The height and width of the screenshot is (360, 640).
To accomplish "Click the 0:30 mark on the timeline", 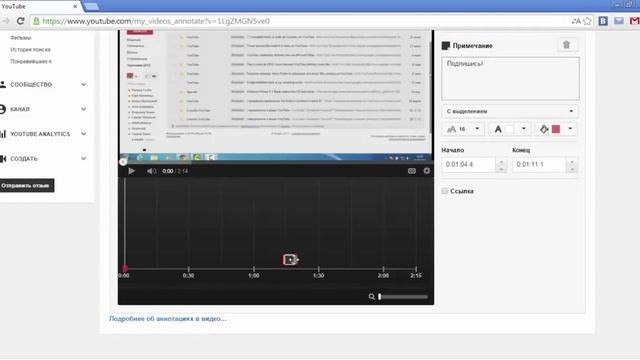I will click(188, 276).
